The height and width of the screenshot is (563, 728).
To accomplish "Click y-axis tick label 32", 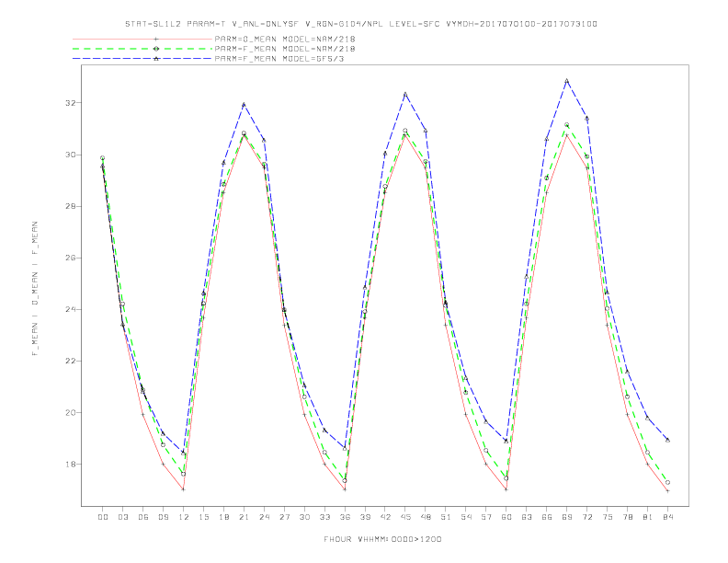I will point(70,103).
